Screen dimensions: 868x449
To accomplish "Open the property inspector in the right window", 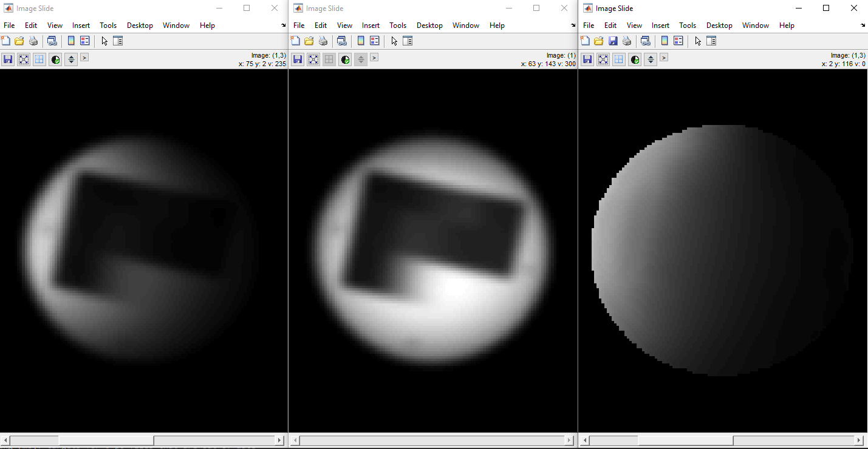I will [x=711, y=41].
